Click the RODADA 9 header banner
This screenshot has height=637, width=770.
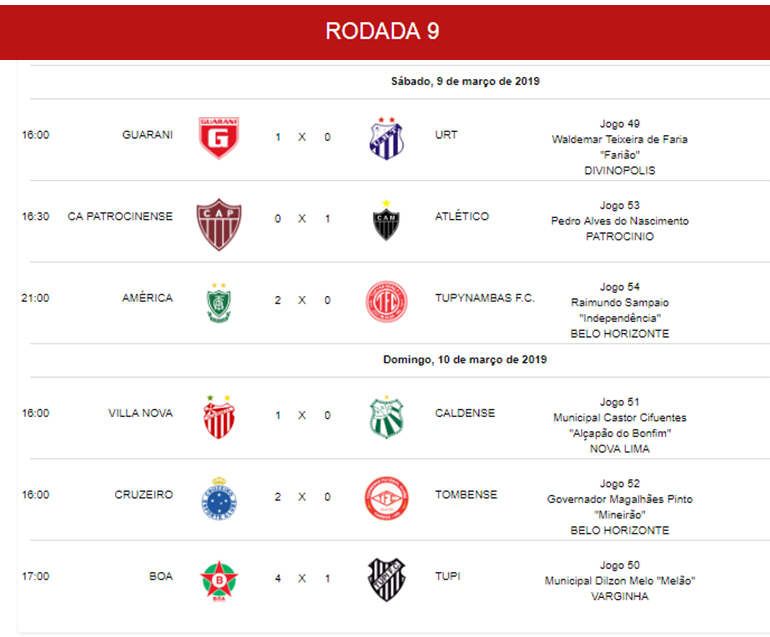point(385,32)
